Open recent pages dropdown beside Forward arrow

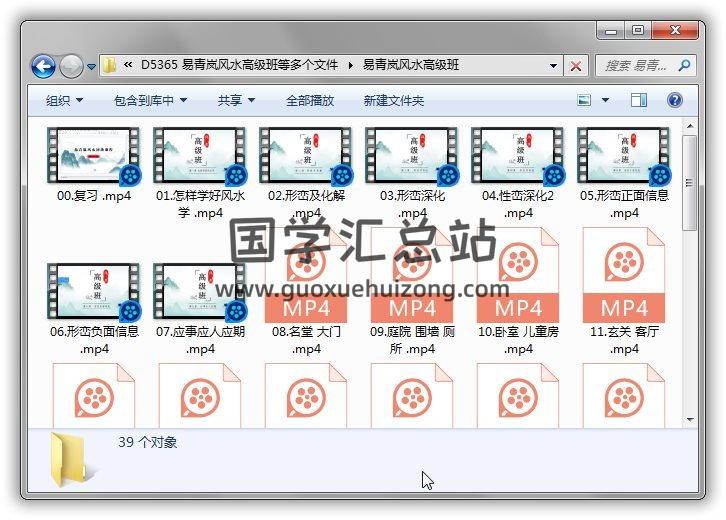click(x=92, y=67)
